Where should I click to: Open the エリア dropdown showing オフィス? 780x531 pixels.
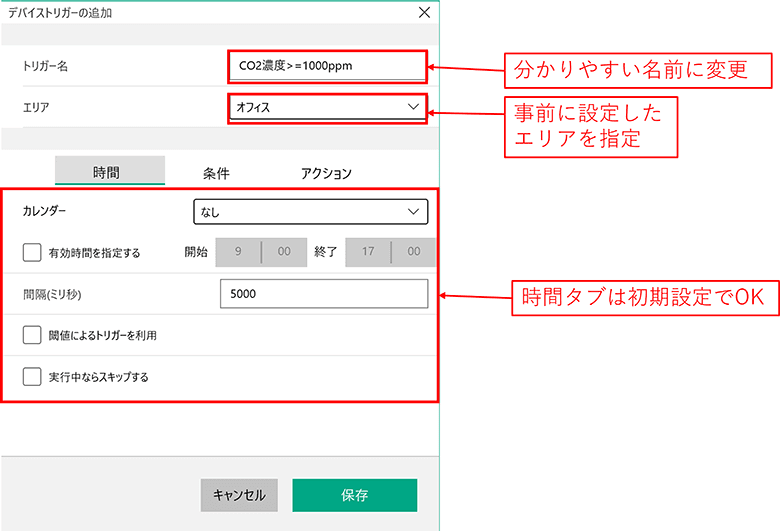327,107
